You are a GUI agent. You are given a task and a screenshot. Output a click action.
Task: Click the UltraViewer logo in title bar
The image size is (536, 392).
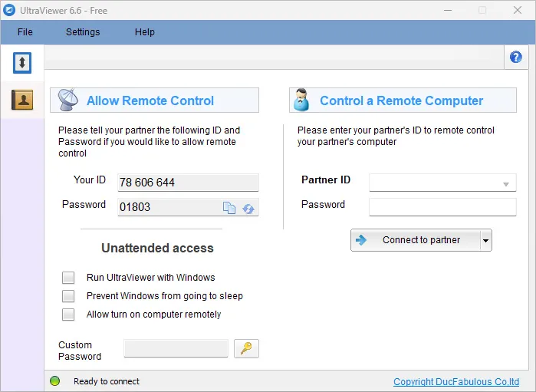9,10
